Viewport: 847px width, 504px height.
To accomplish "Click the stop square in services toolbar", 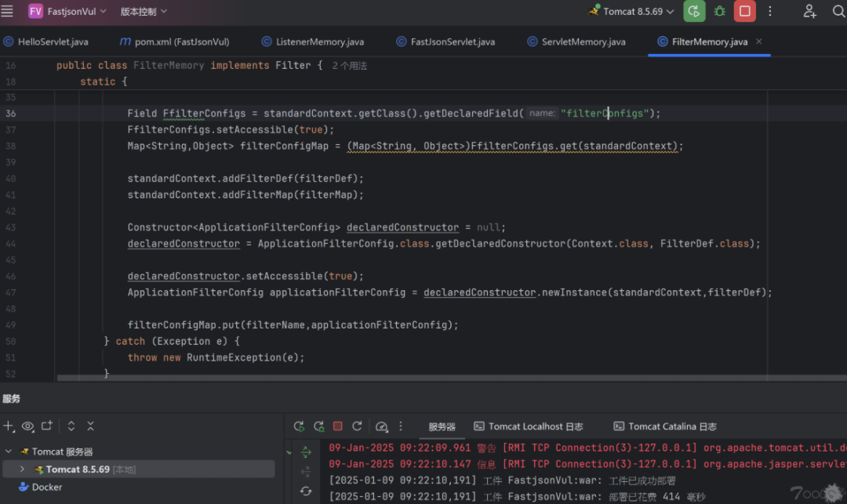I will [x=337, y=426].
